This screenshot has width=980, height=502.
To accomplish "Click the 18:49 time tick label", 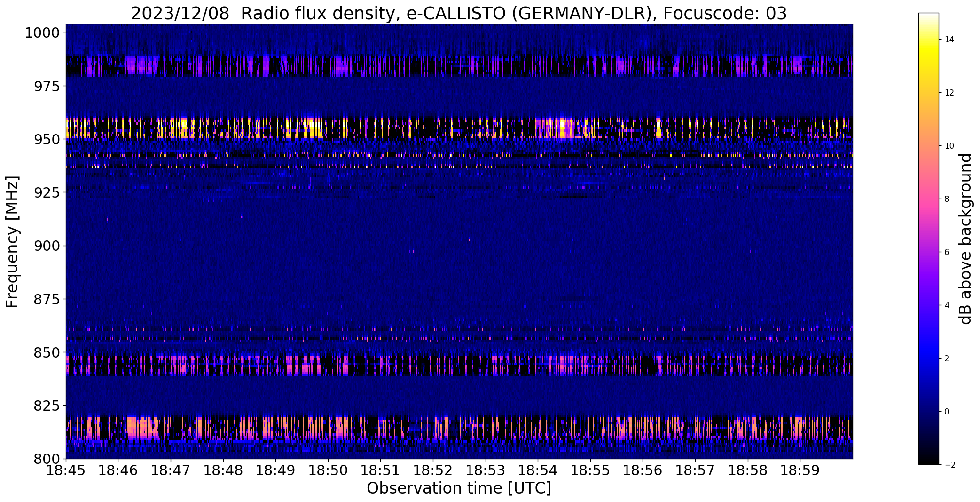I will [x=275, y=470].
